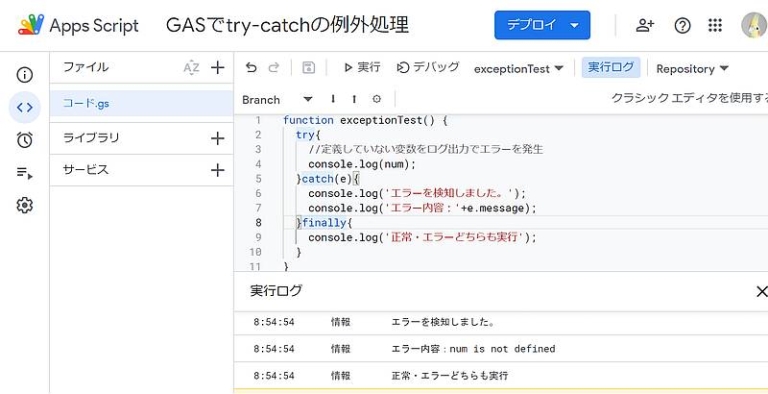
Task: Sort files alphabetically with AZ icon
Action: click(191, 68)
